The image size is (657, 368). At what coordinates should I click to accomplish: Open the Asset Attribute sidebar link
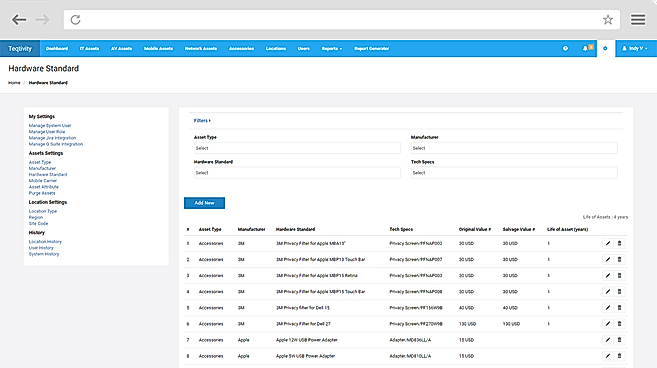click(x=44, y=187)
